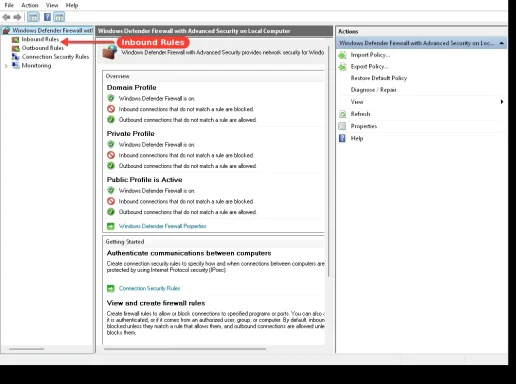Click the green arrow beside Firewall Properties
Image resolution: width=516 pixels, height=384 pixels.
(x=111, y=226)
